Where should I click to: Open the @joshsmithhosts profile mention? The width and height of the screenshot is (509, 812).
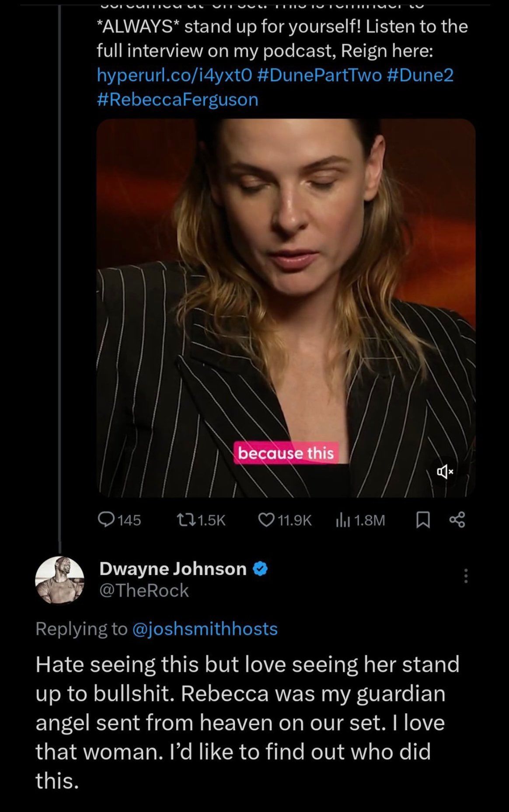[x=205, y=628]
